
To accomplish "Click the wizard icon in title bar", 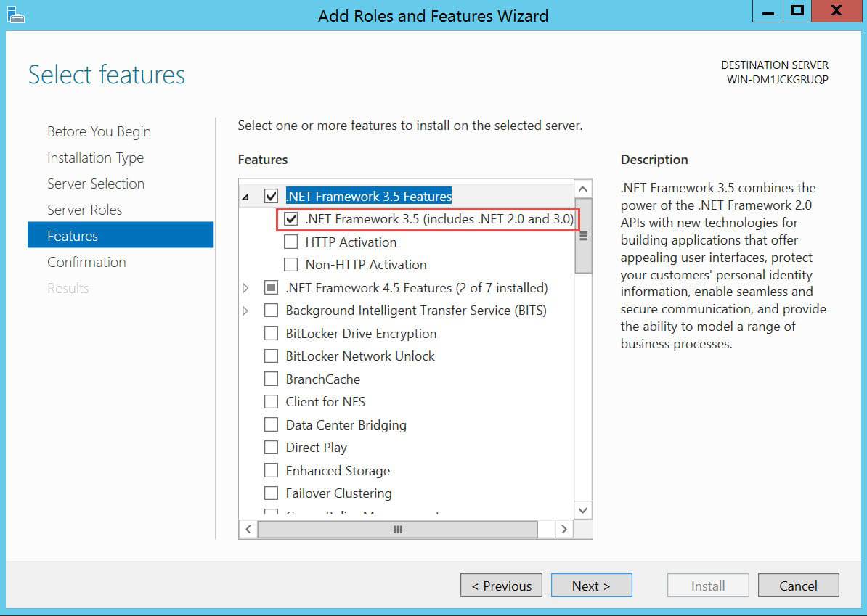I will (15, 15).
